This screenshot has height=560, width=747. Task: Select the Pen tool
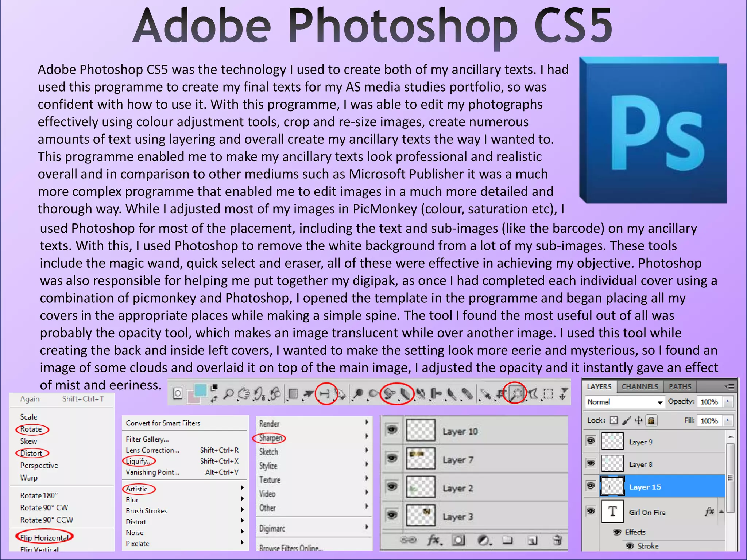click(x=341, y=394)
